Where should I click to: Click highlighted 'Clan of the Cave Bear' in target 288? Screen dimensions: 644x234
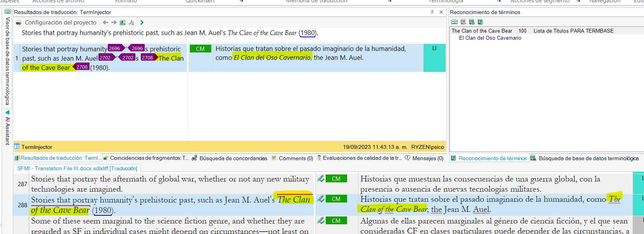(x=394, y=209)
